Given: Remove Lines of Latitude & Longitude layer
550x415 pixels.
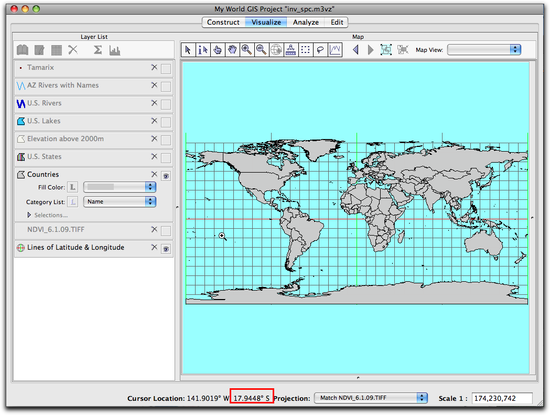Looking at the screenshot, I should tap(154, 247).
